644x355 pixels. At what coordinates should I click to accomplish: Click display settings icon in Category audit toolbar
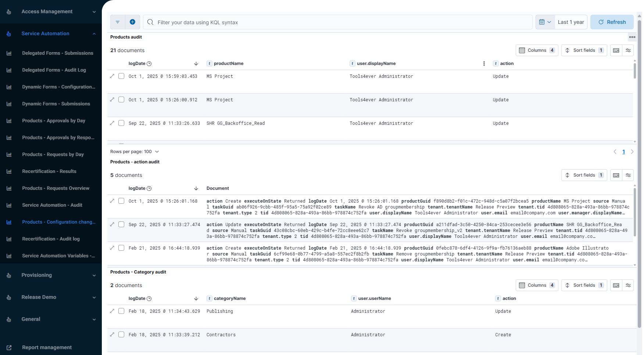pos(628,285)
